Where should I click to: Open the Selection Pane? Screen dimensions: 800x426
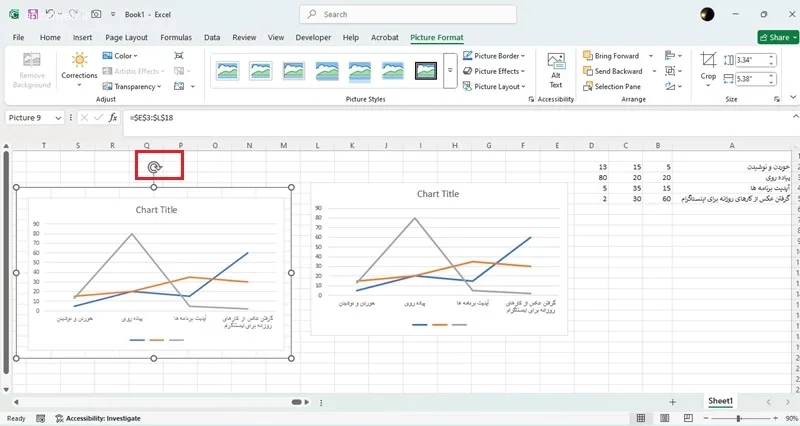point(612,86)
